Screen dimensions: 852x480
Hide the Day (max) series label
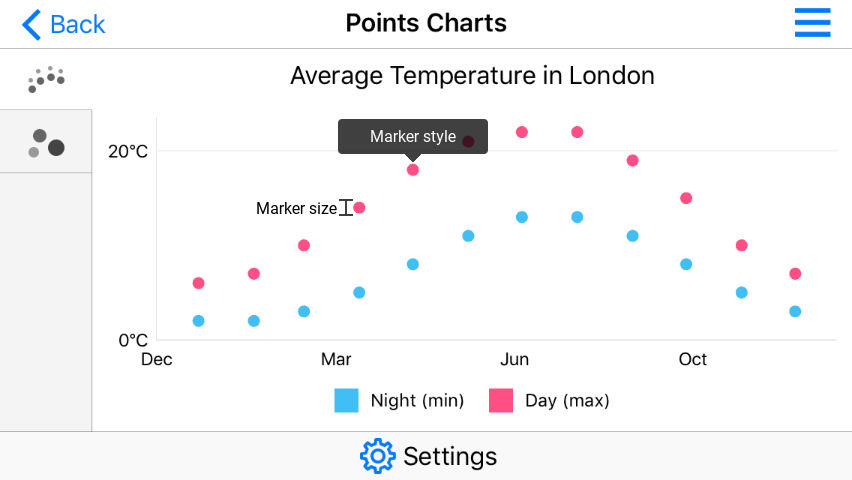(567, 401)
